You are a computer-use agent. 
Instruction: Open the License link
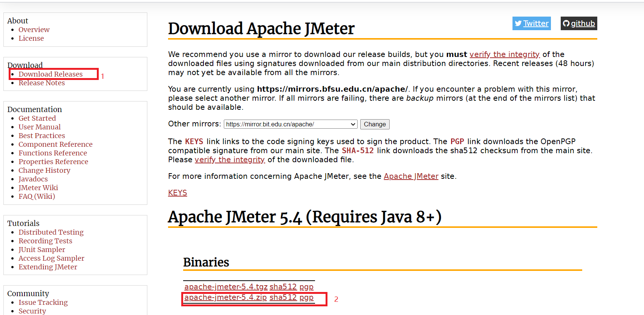point(31,38)
